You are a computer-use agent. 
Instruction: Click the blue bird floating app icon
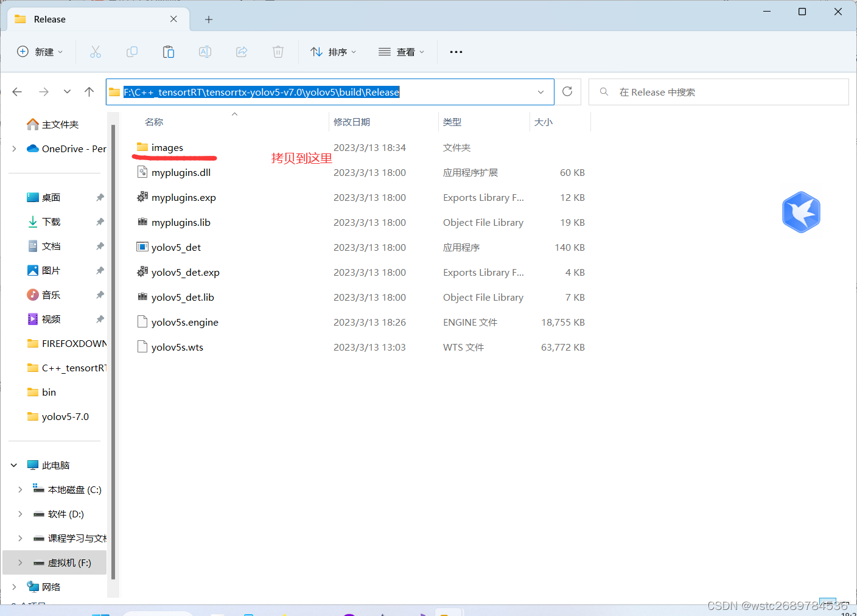pyautogui.click(x=801, y=212)
